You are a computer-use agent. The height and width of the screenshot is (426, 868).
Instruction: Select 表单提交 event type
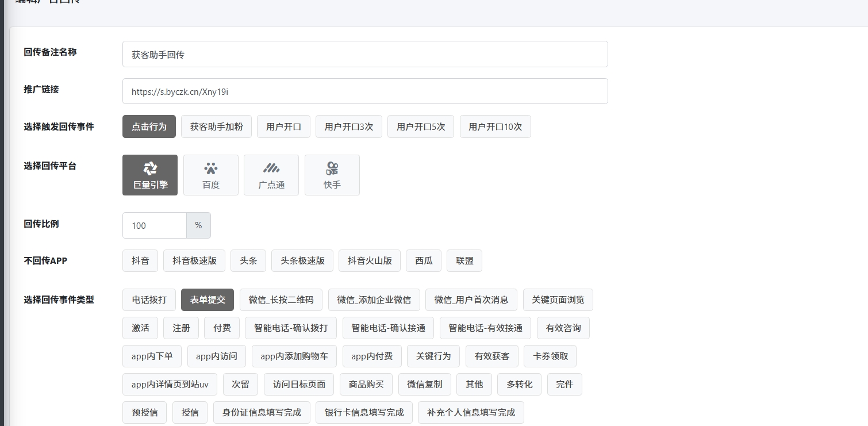tap(208, 300)
